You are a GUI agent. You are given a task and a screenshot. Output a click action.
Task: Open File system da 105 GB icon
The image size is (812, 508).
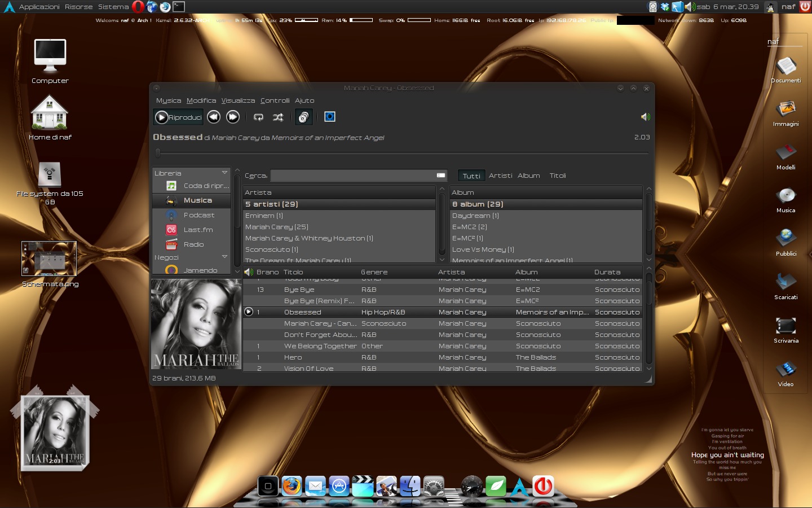coord(50,183)
